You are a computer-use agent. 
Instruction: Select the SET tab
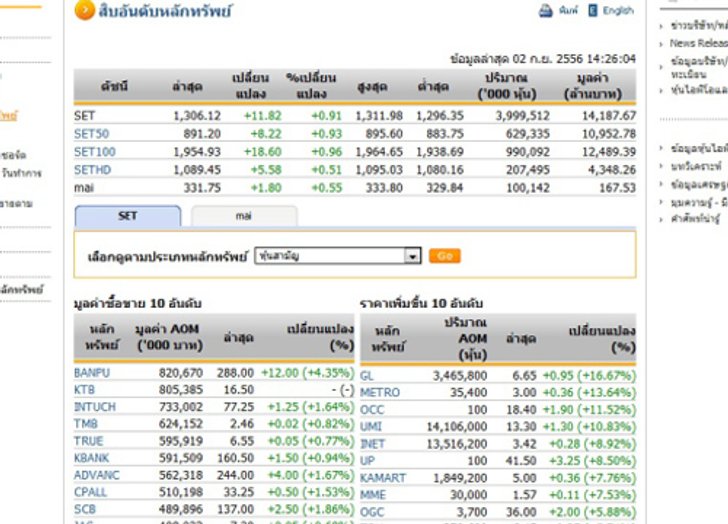128,216
